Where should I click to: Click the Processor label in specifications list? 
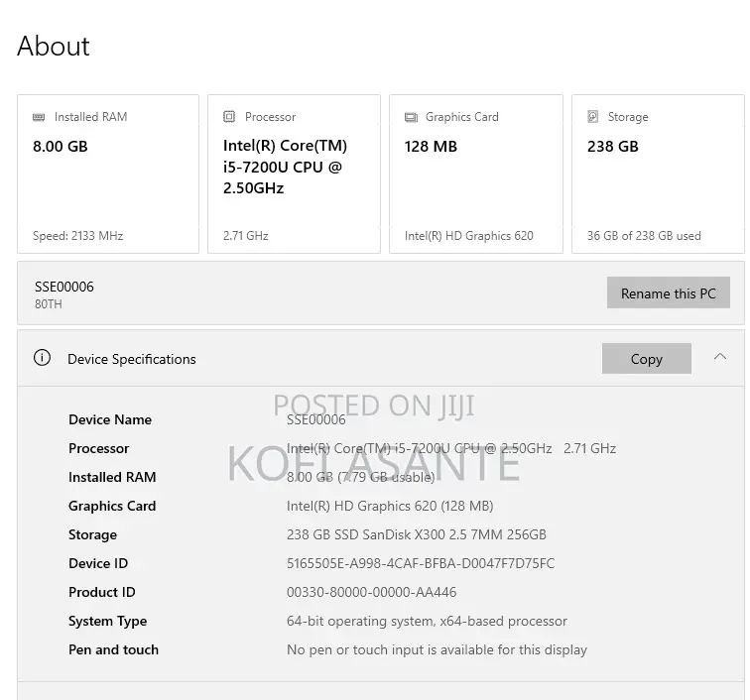[98, 448]
